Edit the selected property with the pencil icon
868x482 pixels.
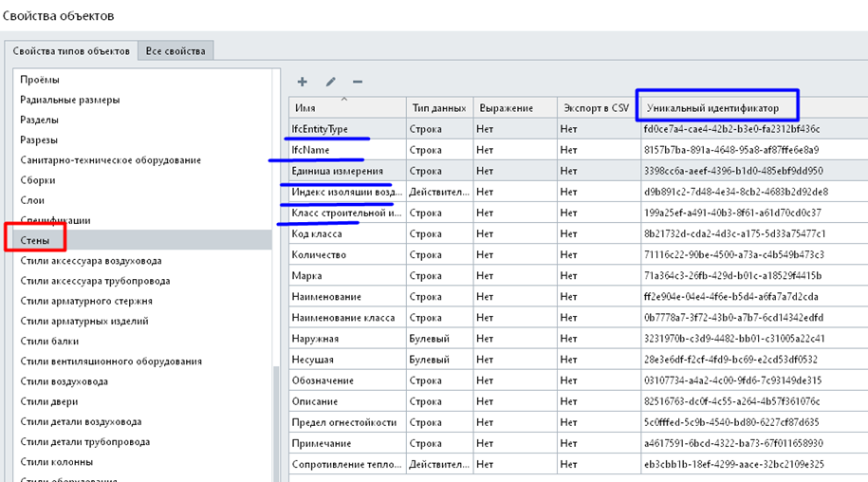click(330, 82)
